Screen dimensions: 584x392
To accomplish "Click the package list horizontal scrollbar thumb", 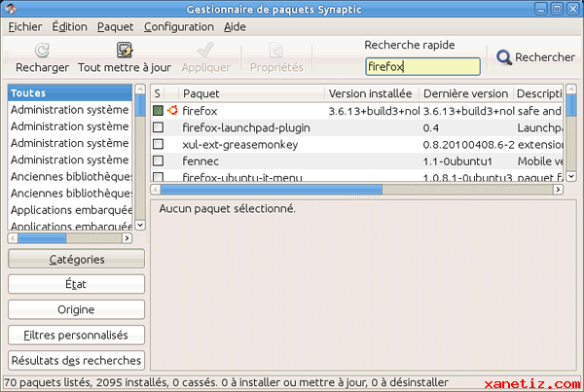I will pyautogui.click(x=272, y=190).
